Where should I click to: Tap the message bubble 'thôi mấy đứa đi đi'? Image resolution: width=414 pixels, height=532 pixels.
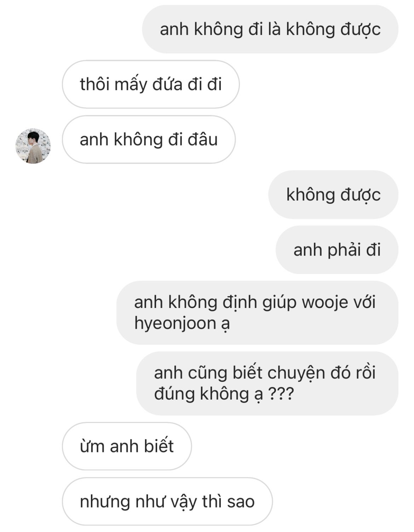tap(151, 84)
